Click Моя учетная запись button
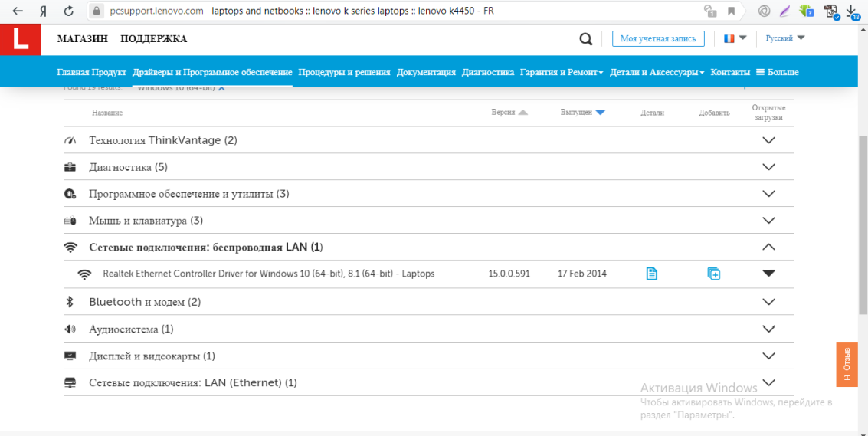868x436 pixels. click(x=658, y=38)
